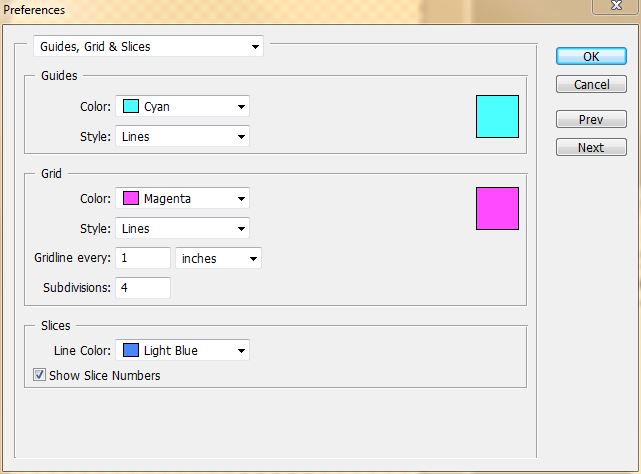Uncheck Show Slice Numbers checkbox

coord(40,376)
